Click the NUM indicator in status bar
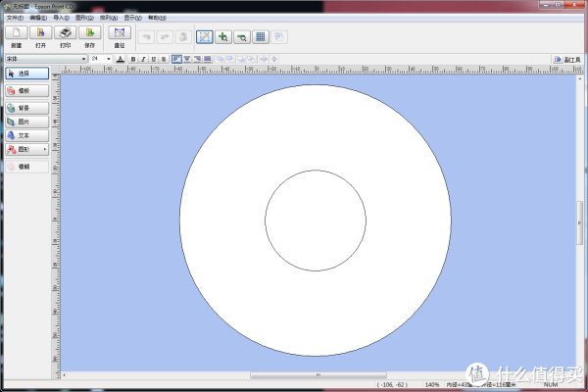588x392 pixels. pos(551,384)
